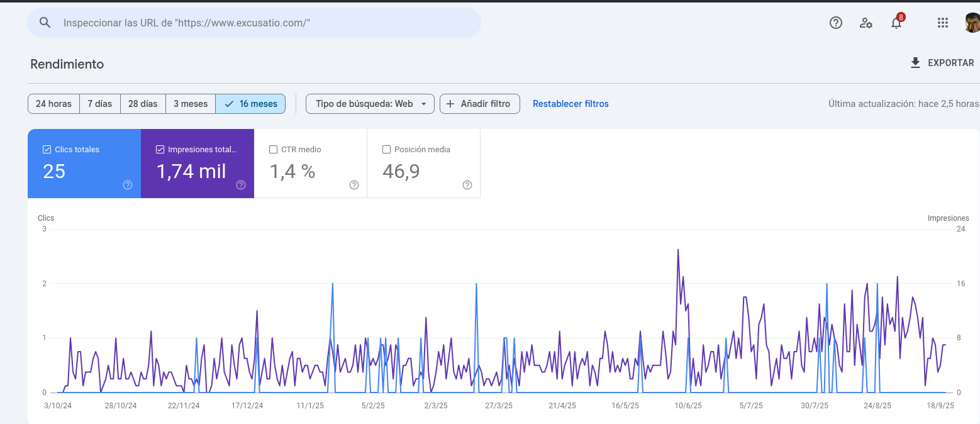This screenshot has height=424, width=980.
Task: Click the 24/8/25 date on chart axis
Action: click(877, 406)
